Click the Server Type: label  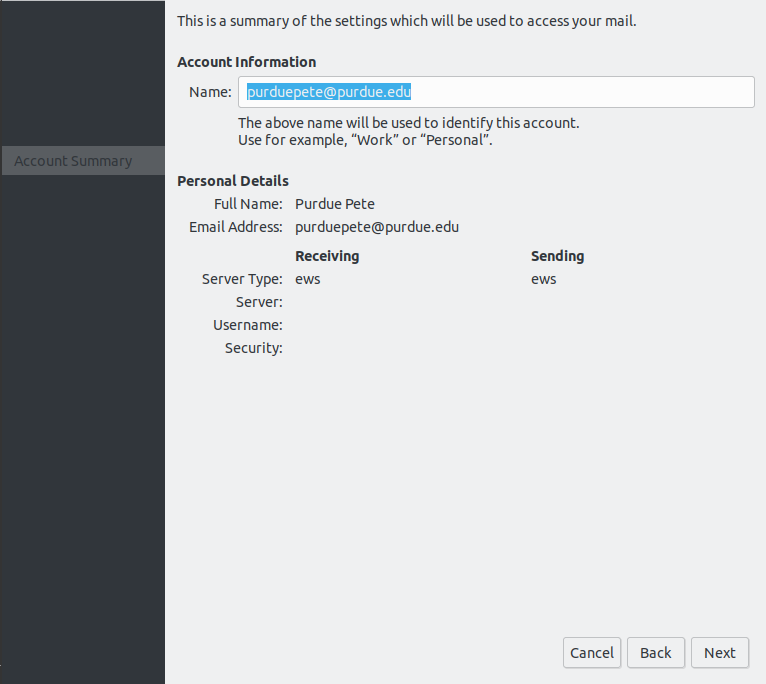click(x=242, y=279)
